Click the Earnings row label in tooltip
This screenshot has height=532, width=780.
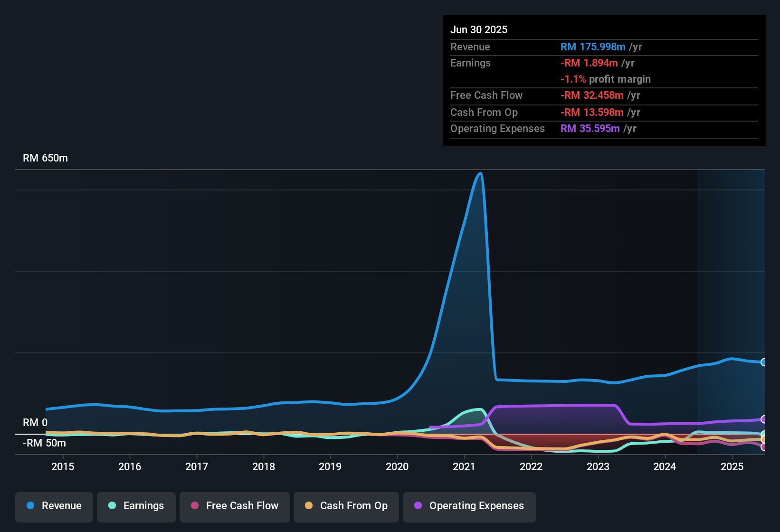coord(470,63)
